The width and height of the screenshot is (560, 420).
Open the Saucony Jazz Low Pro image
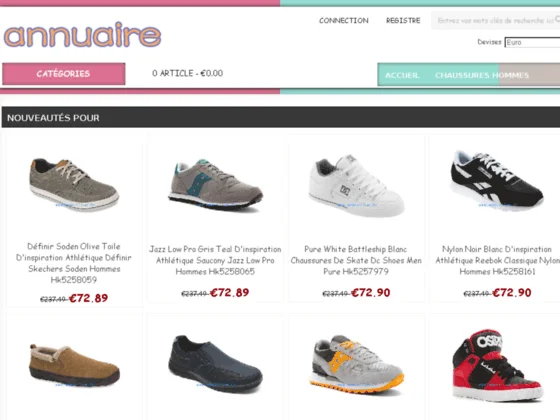pos(215,185)
